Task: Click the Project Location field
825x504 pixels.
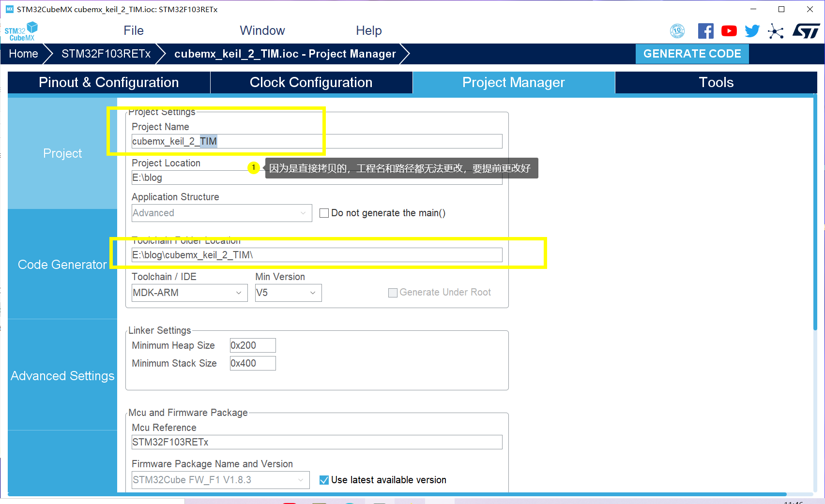Action: click(317, 178)
